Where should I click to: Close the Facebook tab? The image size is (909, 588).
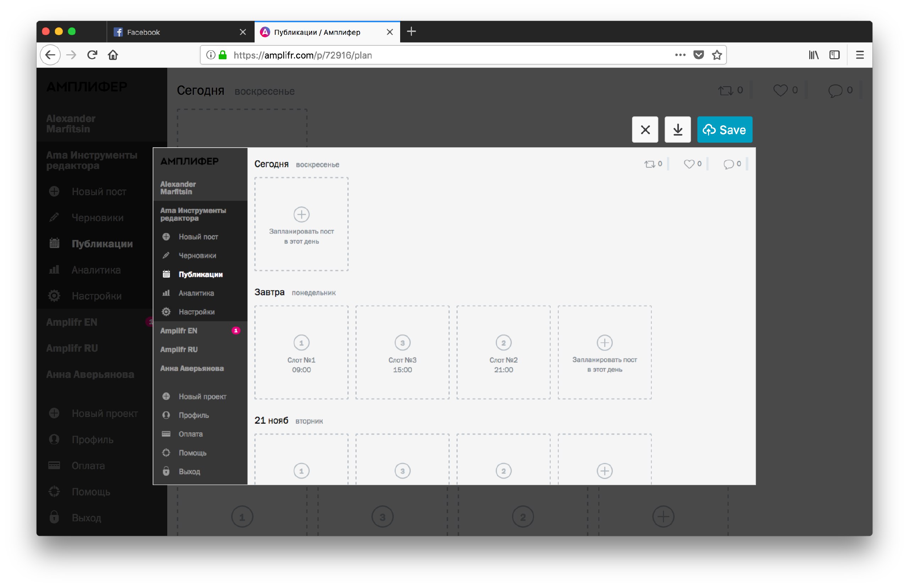243,32
